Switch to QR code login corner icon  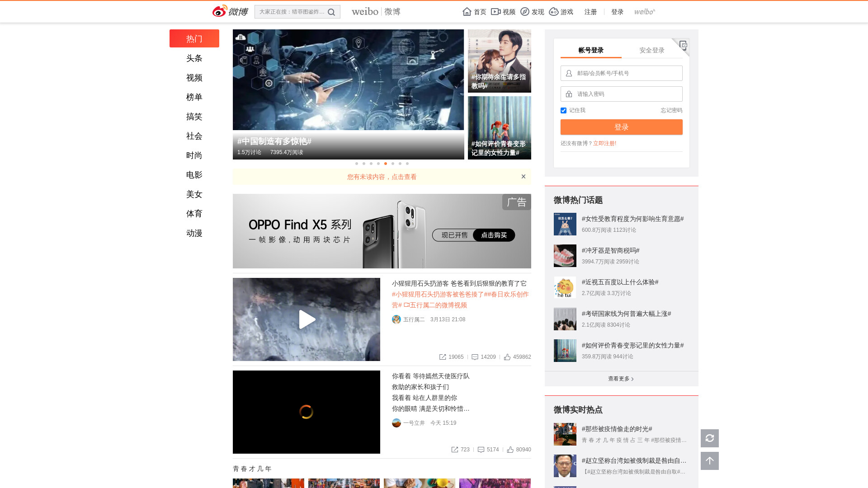tap(683, 45)
